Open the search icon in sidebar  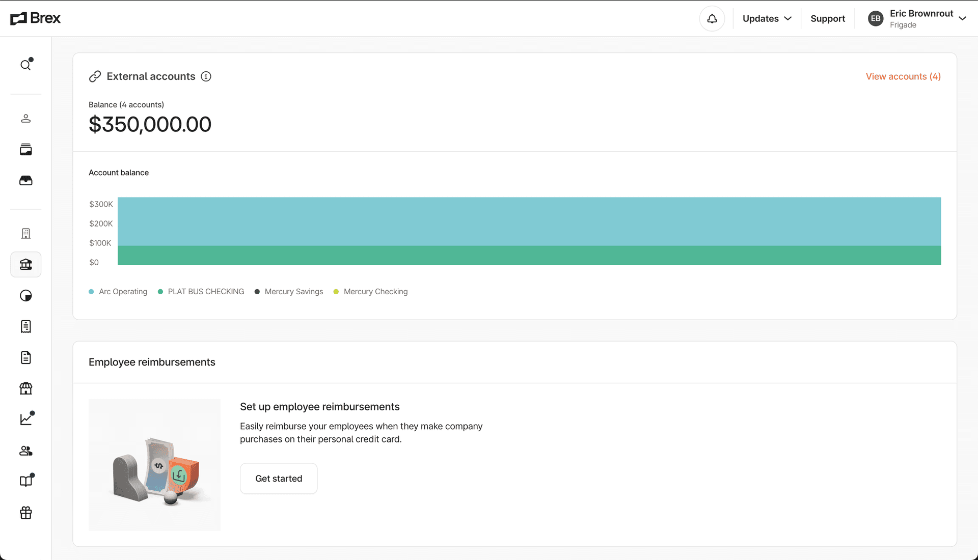[26, 65]
